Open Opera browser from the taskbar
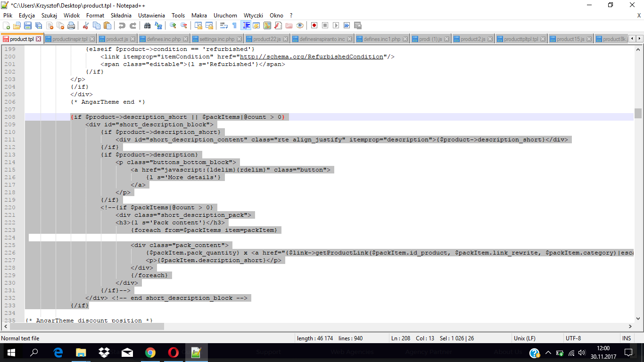This screenshot has width=644, height=362. pyautogui.click(x=173, y=352)
